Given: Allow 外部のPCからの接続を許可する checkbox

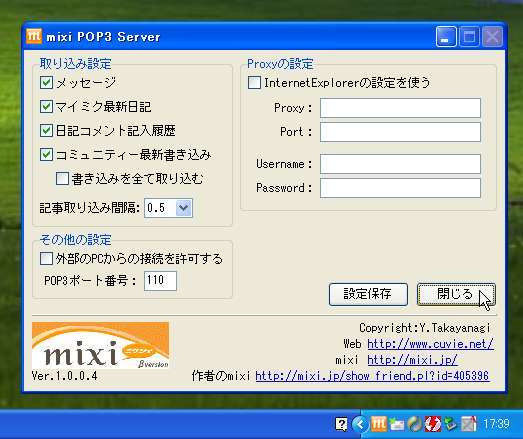Looking at the screenshot, I should (x=46, y=259).
